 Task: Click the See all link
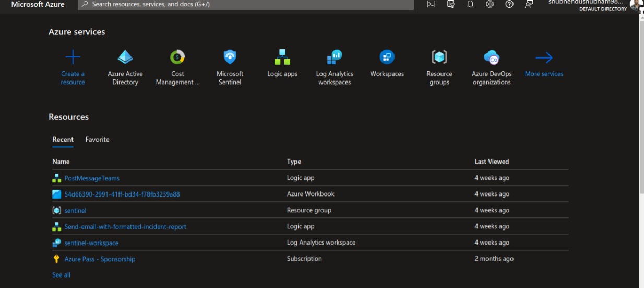(61, 275)
